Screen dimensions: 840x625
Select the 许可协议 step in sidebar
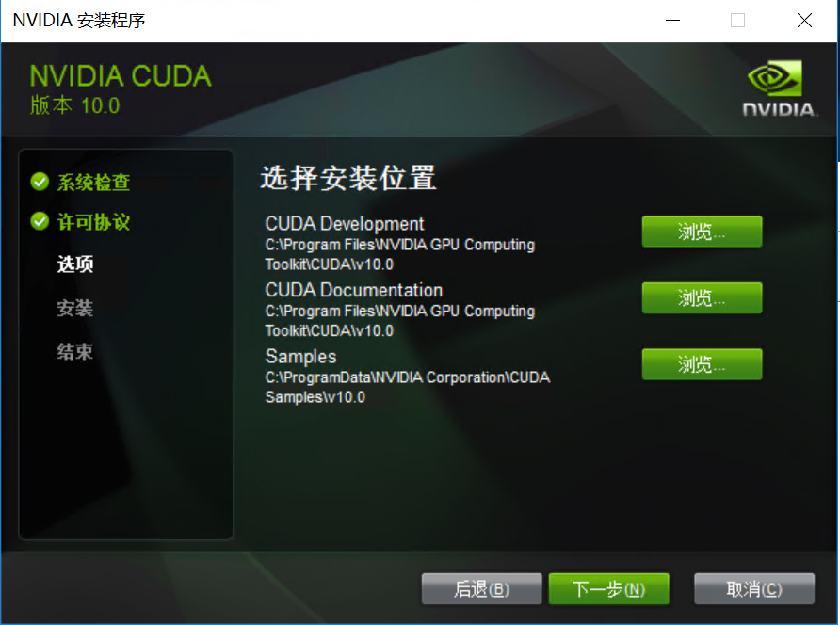click(x=94, y=222)
